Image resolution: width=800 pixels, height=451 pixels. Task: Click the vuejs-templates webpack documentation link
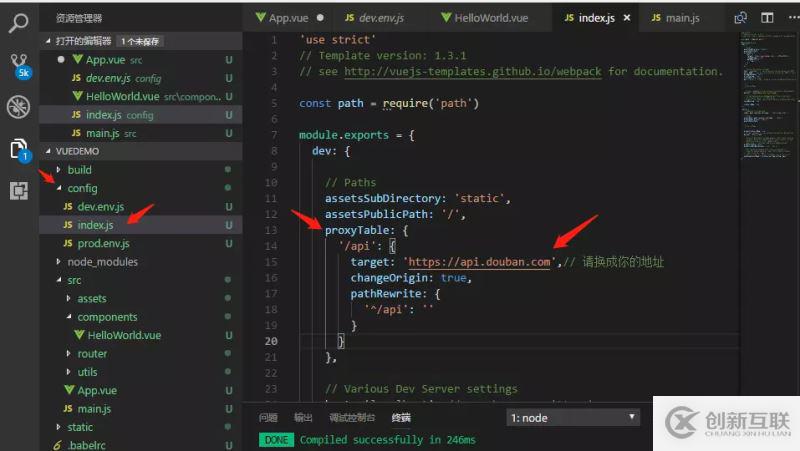(x=472, y=71)
